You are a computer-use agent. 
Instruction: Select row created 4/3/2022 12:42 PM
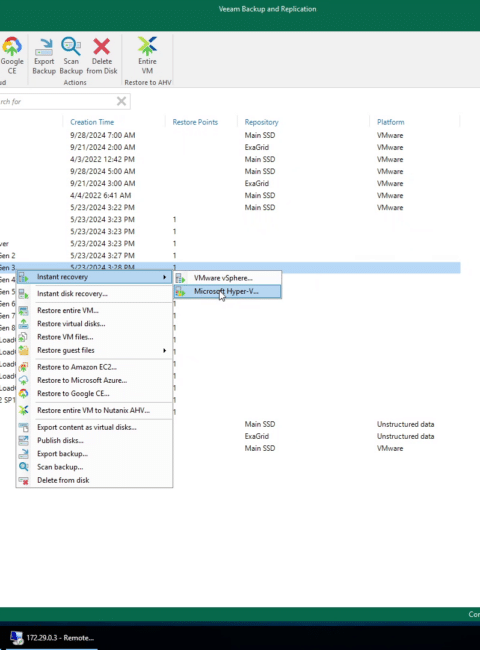[230, 159]
